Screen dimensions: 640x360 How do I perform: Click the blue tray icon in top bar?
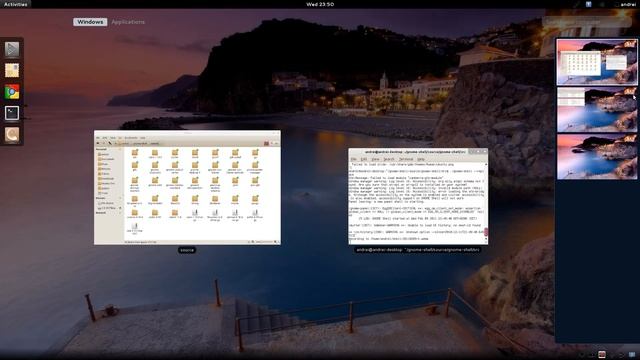tap(589, 4)
